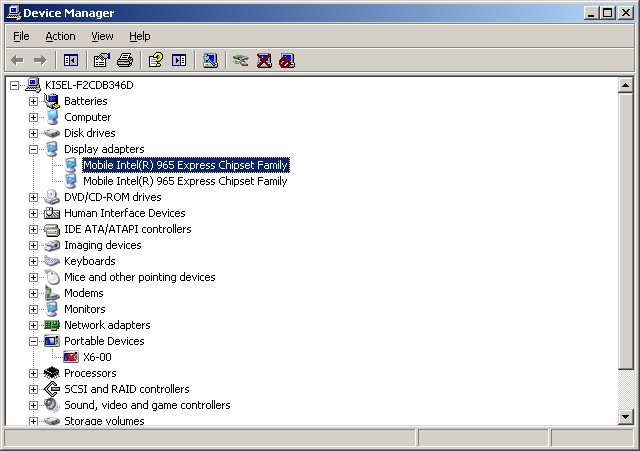Image resolution: width=640 pixels, height=451 pixels.
Task: Maximize the Device Manager window
Action: point(607,13)
